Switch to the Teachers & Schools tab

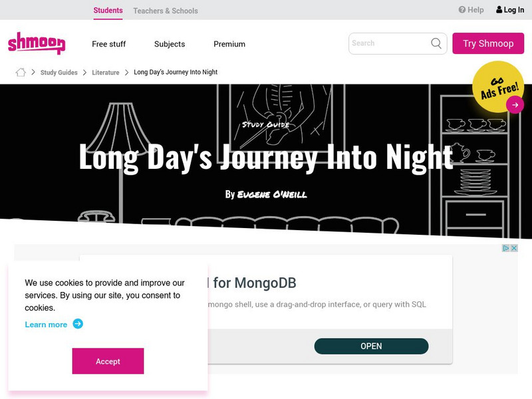tap(165, 11)
